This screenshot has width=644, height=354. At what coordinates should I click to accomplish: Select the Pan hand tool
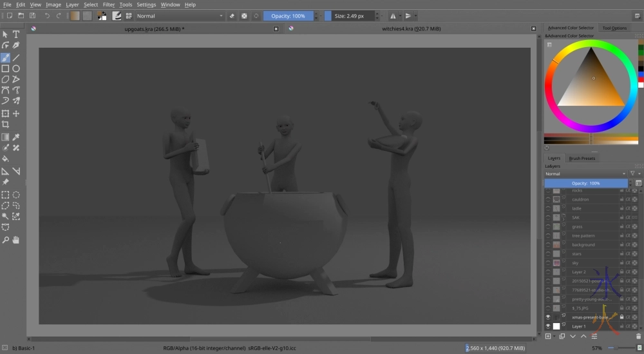(x=16, y=240)
